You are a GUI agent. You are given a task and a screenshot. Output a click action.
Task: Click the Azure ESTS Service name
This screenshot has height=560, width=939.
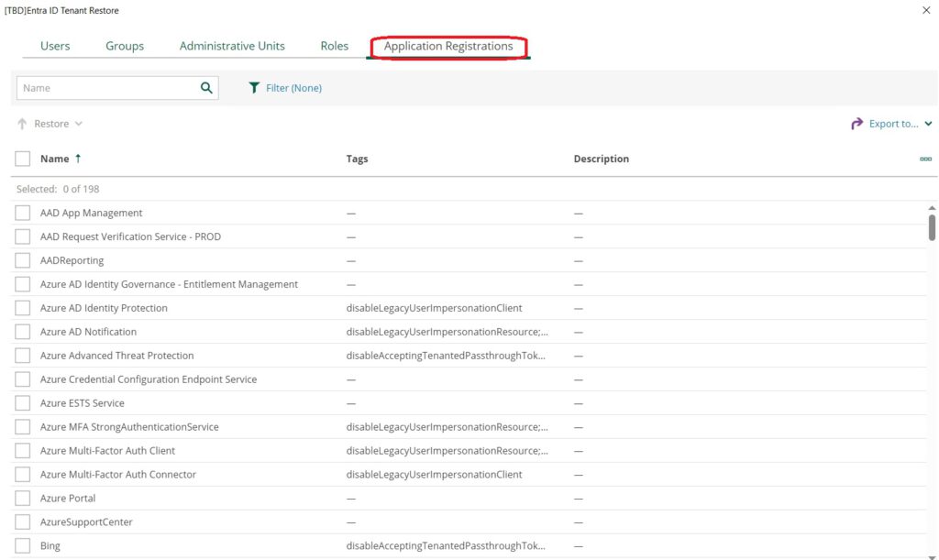click(x=82, y=402)
